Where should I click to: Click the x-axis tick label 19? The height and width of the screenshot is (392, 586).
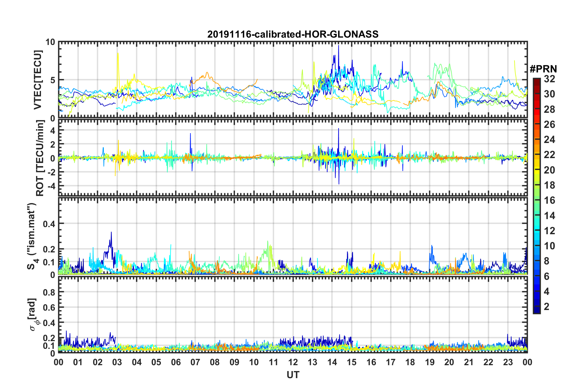[x=430, y=362]
